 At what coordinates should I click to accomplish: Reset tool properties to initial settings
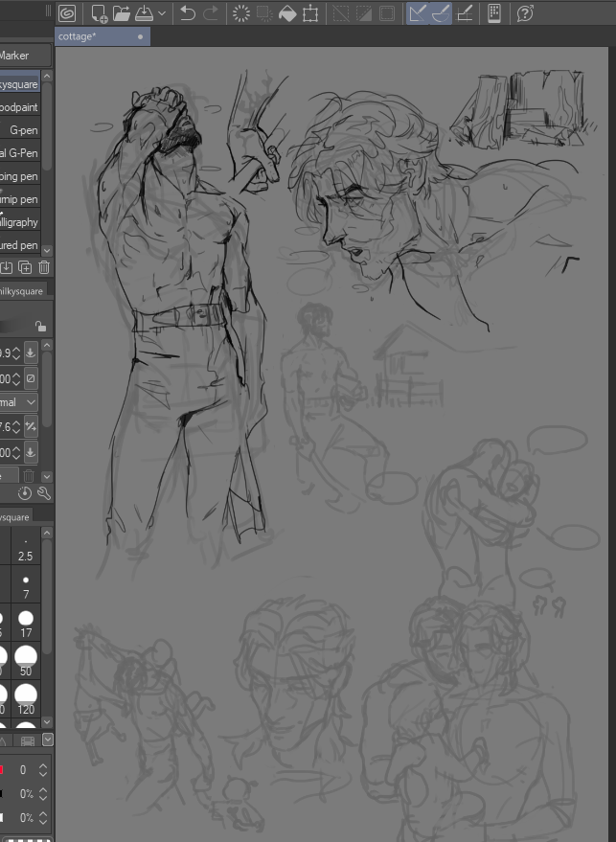tap(25, 493)
